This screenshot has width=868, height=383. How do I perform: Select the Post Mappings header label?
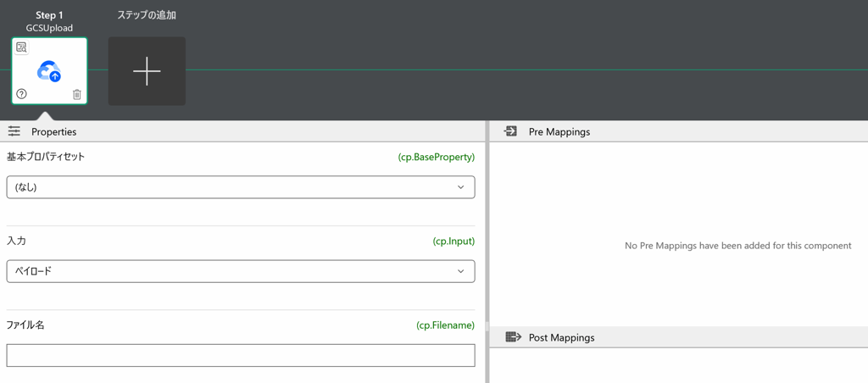click(x=561, y=338)
